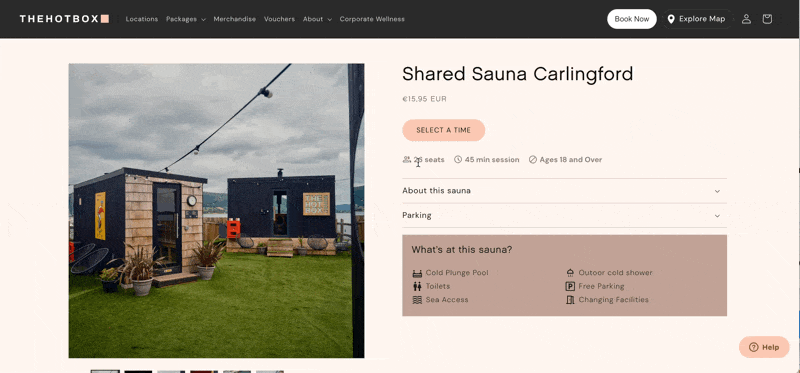Open the Corporate Wellness menu item
The height and width of the screenshot is (373, 800).
[372, 19]
